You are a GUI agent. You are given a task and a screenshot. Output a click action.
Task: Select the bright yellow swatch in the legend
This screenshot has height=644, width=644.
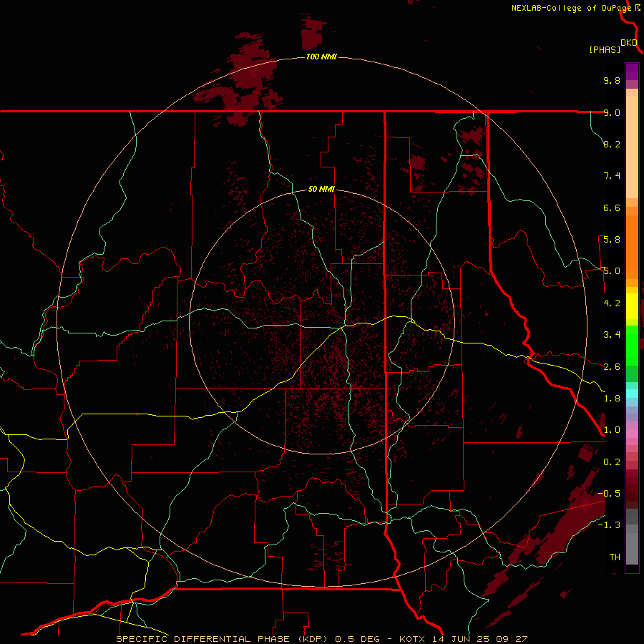click(632, 306)
